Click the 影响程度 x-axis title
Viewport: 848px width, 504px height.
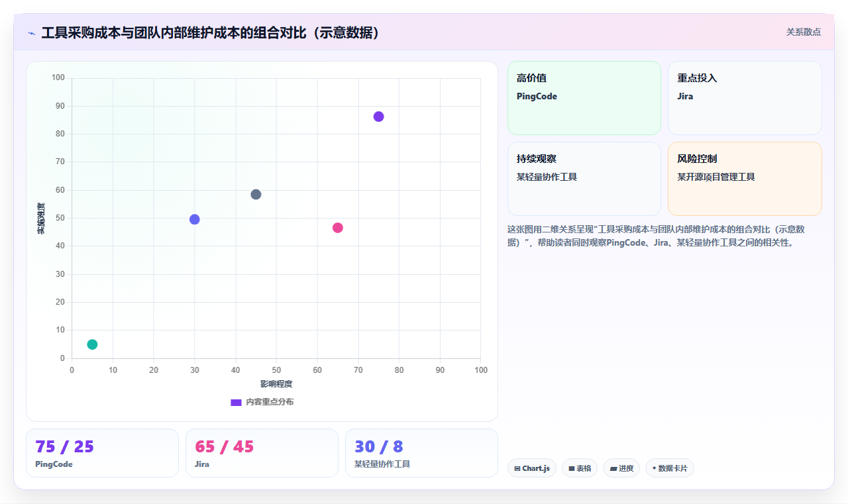click(276, 384)
